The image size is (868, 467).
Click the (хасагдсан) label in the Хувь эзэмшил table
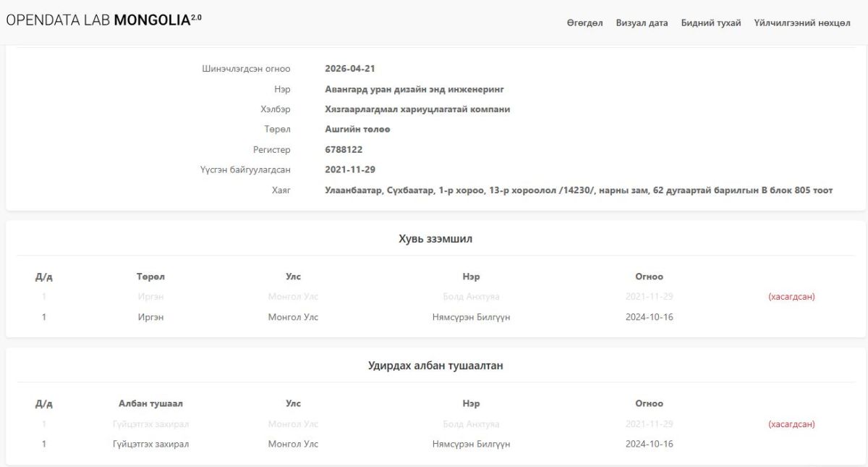tap(791, 297)
